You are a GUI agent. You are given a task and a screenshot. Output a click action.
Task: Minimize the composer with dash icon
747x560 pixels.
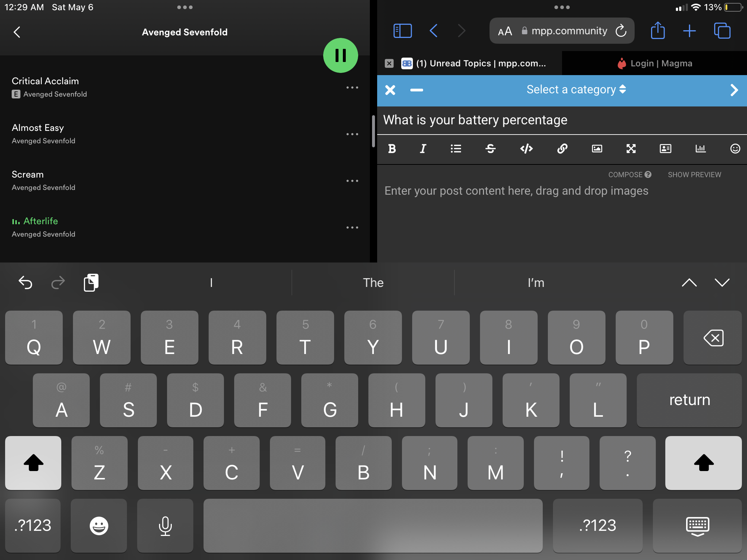[x=417, y=90]
